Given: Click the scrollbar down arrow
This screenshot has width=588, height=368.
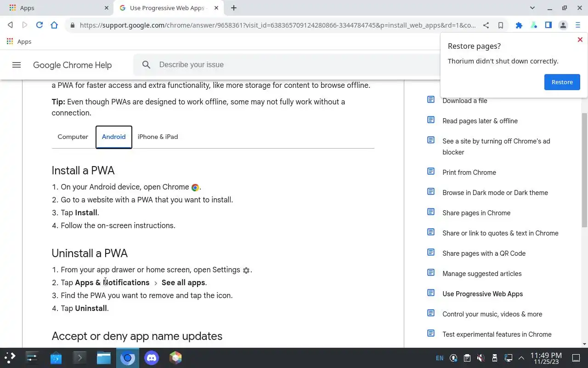Looking at the screenshot, I should 584,344.
